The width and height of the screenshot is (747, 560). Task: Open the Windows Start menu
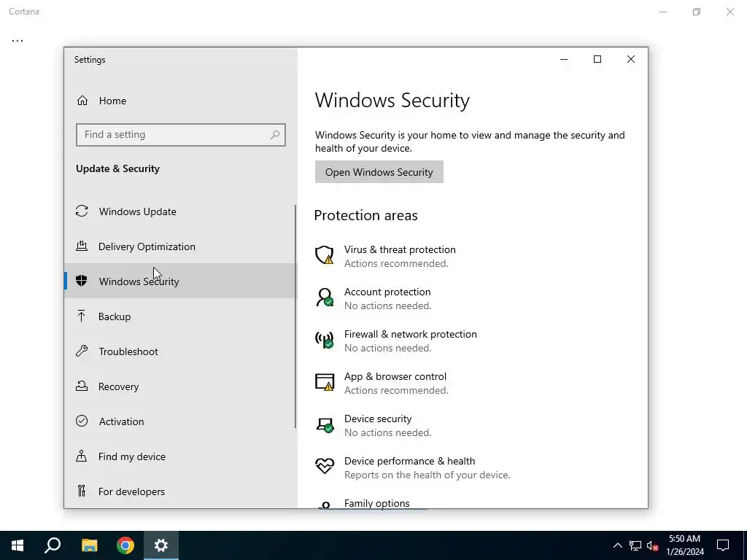click(x=18, y=545)
